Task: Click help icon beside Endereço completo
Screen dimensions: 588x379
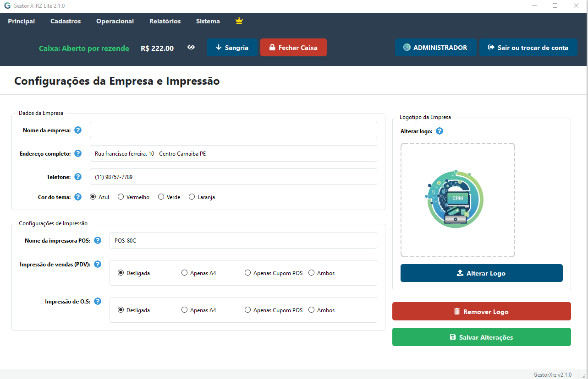Action: [78, 153]
